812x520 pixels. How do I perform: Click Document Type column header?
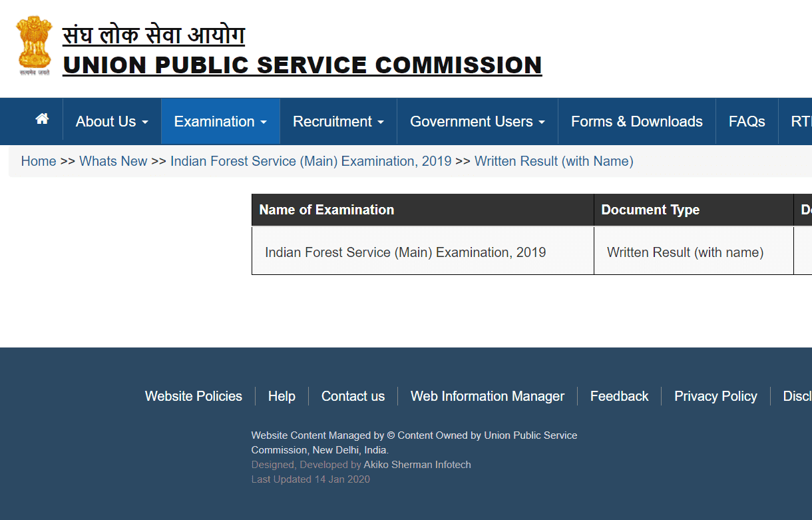pos(694,210)
